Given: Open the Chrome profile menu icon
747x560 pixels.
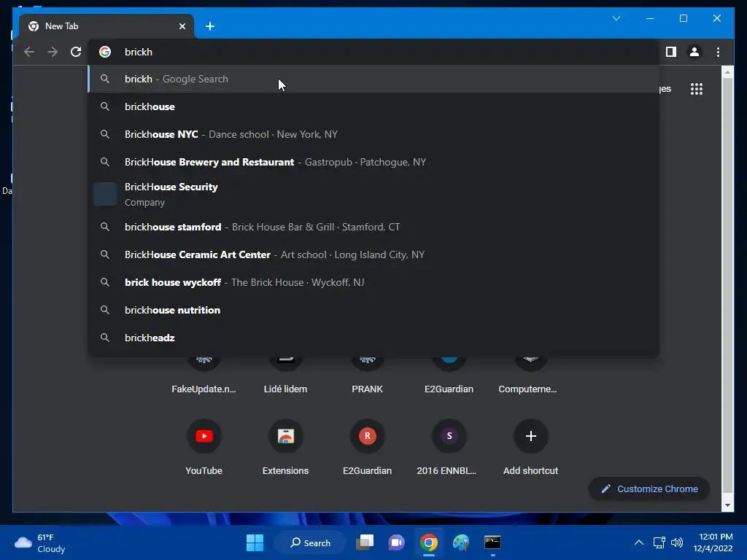Looking at the screenshot, I should pos(694,52).
